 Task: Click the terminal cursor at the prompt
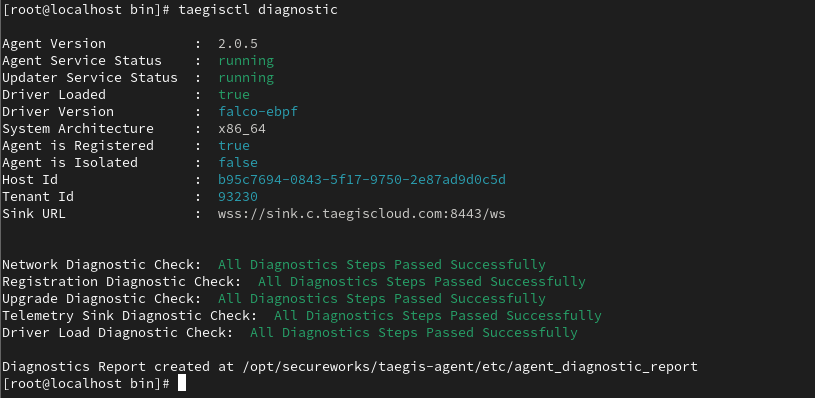[x=182, y=383]
